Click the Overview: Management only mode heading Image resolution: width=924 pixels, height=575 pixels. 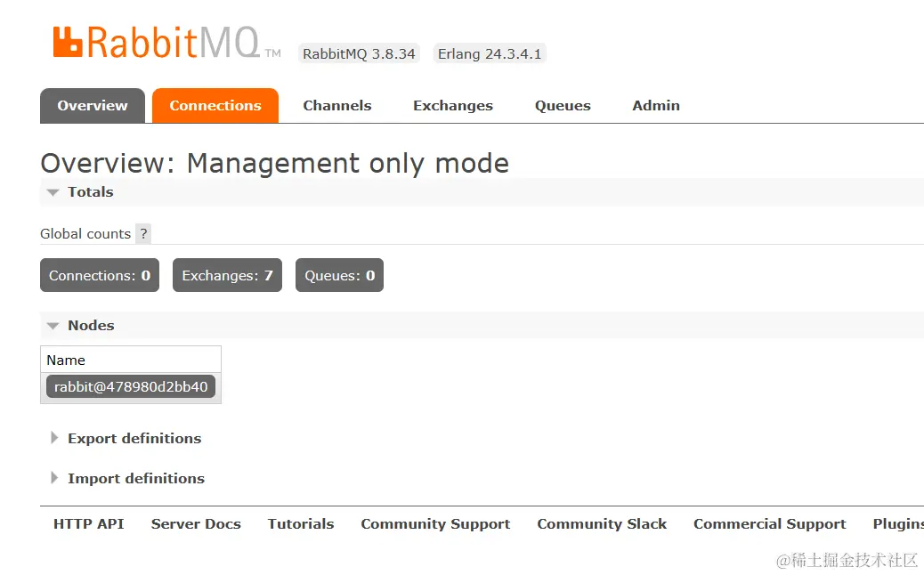[x=274, y=163]
